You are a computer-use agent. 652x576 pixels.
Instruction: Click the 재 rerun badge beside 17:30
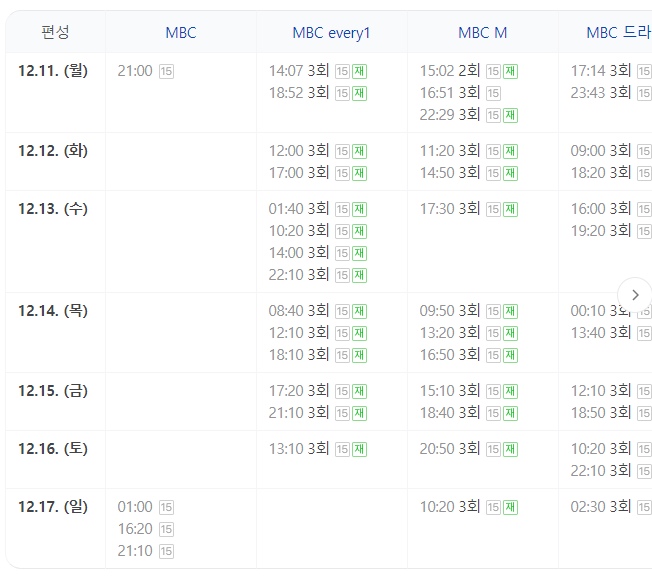pos(511,209)
